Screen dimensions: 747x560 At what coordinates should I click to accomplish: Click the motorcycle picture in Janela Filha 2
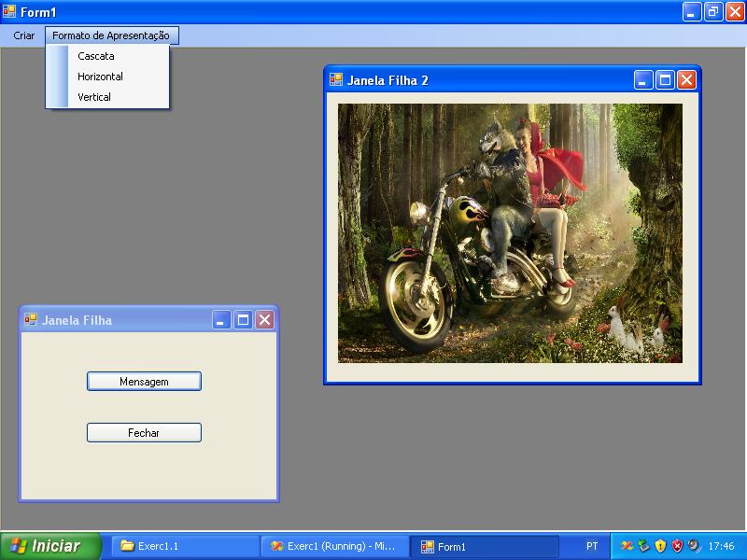510,233
